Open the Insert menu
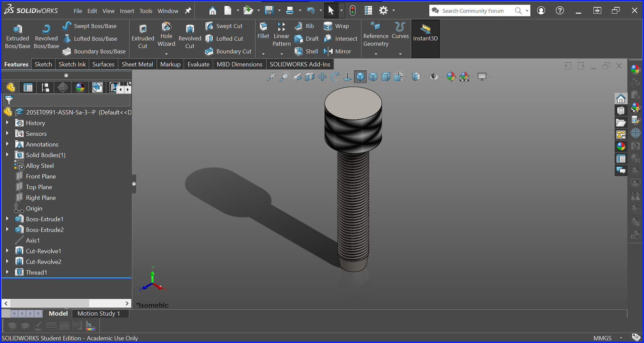The image size is (644, 343). (127, 11)
